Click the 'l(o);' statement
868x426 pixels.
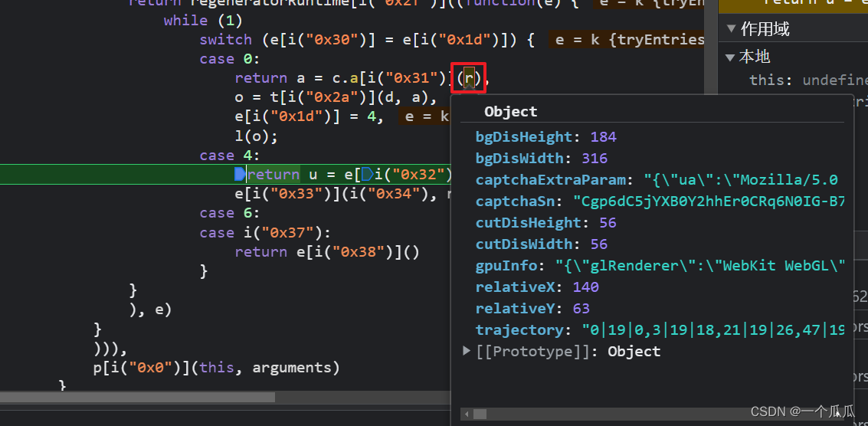point(256,136)
